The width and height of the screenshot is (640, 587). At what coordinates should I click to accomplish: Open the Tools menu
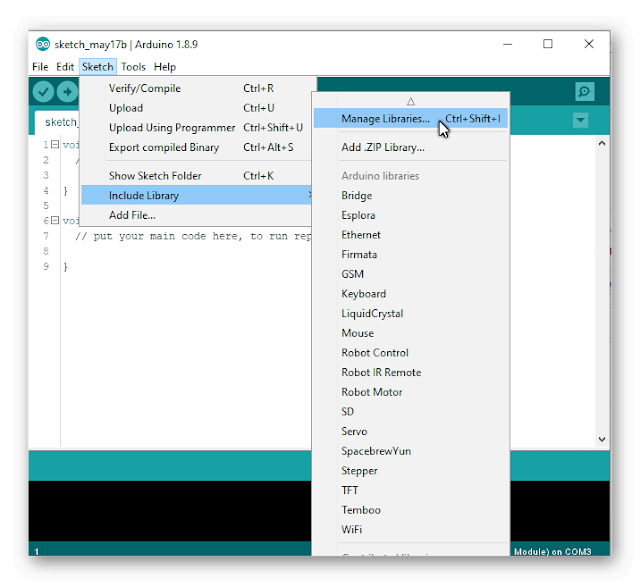coord(133,67)
